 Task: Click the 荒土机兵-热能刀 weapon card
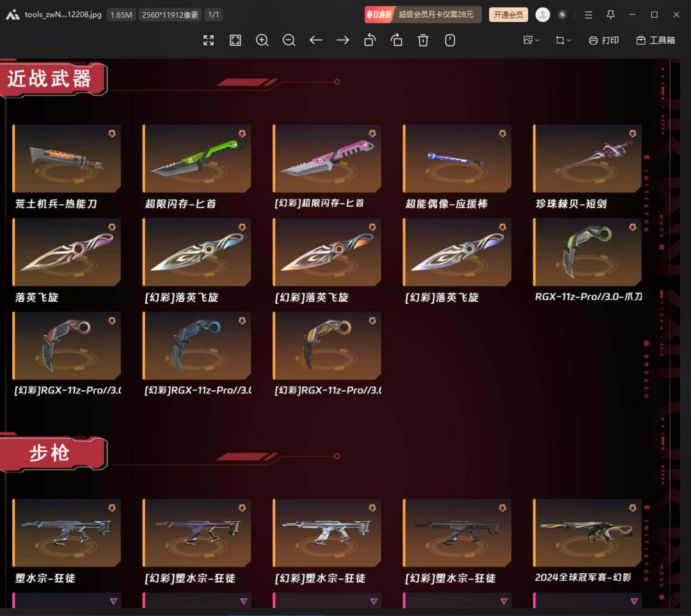click(67, 159)
